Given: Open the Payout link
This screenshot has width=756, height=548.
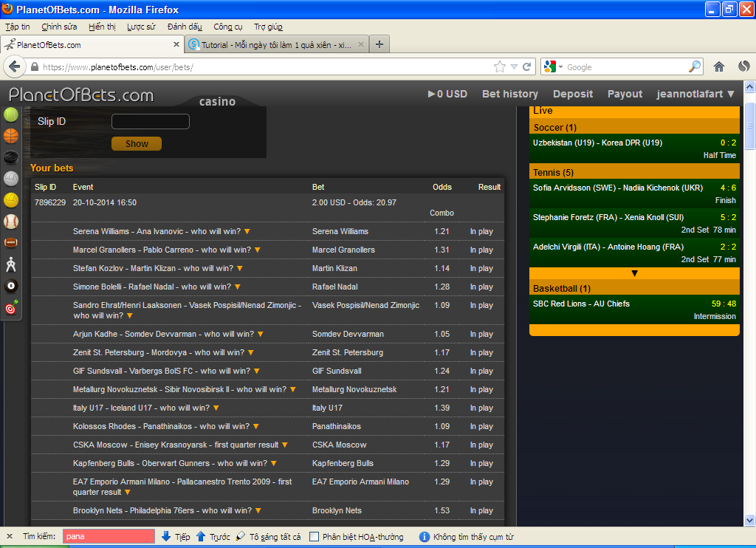Looking at the screenshot, I should (625, 94).
